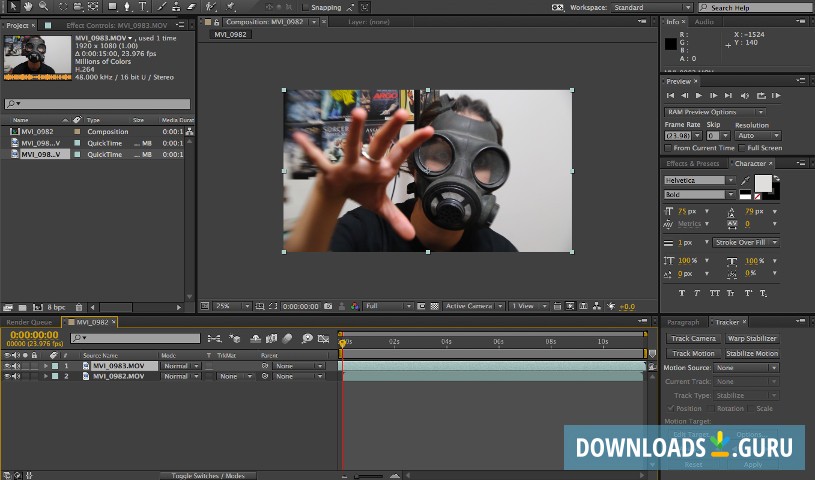Switch to the Render Queue tab
The height and width of the screenshot is (480, 815).
(x=29, y=322)
